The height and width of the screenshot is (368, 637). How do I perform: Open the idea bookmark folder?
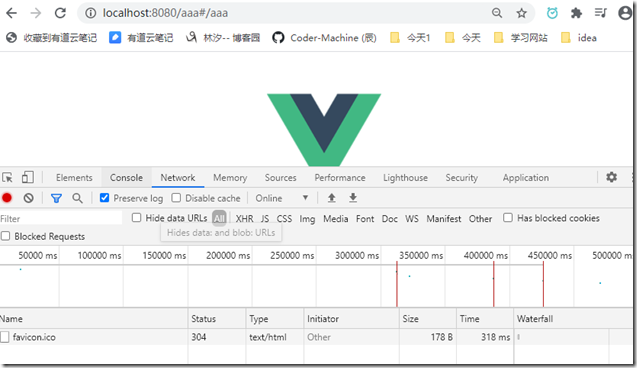[x=578, y=38]
